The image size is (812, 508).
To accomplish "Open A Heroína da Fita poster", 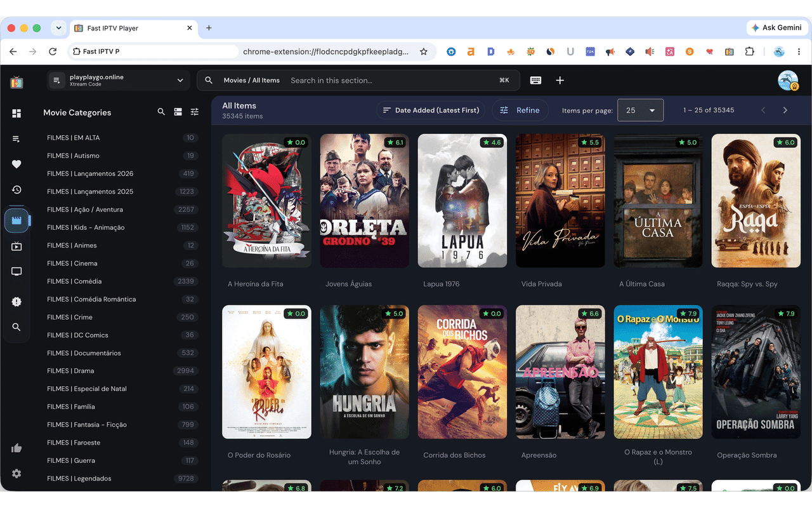I will coord(266,201).
